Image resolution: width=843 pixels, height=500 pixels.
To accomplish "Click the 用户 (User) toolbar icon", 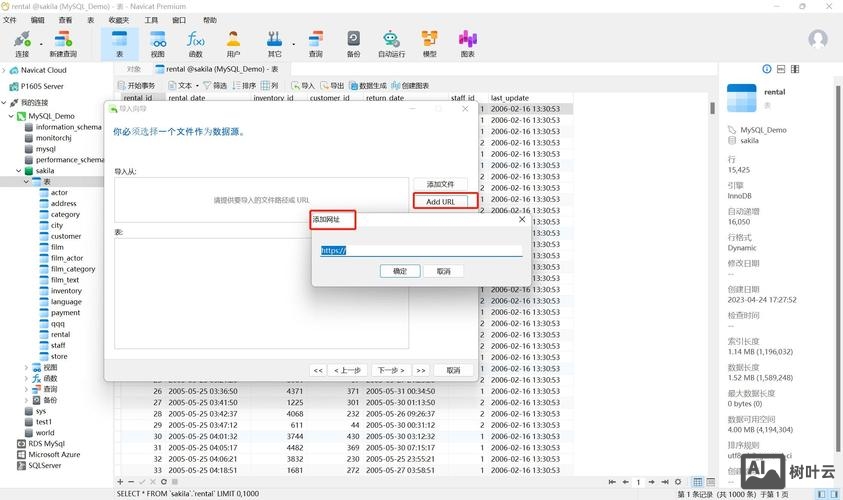I will [x=233, y=42].
